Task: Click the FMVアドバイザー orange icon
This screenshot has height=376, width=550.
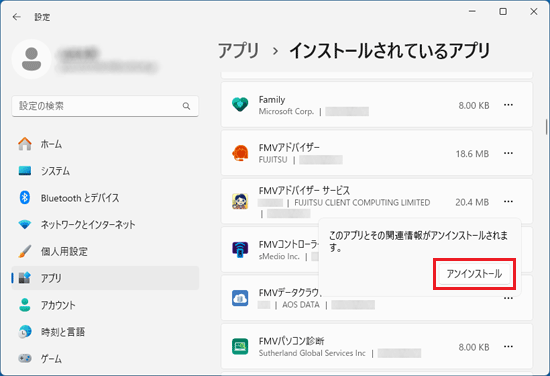Action: (x=240, y=153)
